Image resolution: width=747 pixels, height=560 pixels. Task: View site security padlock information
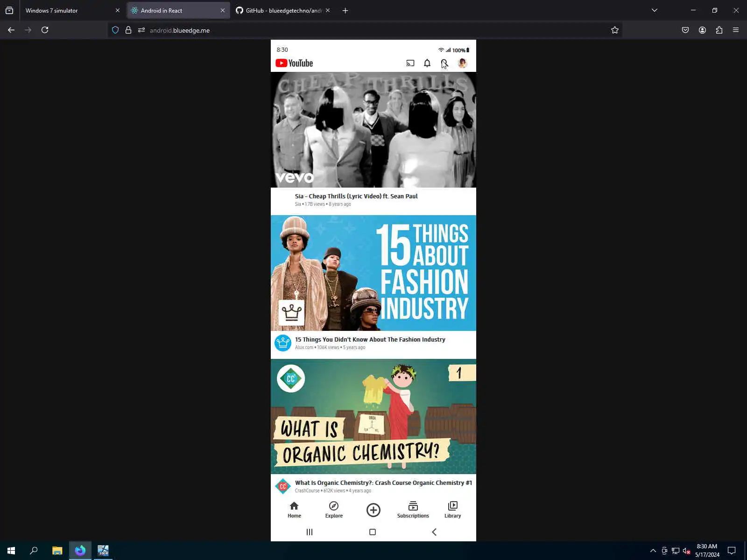coord(128,30)
